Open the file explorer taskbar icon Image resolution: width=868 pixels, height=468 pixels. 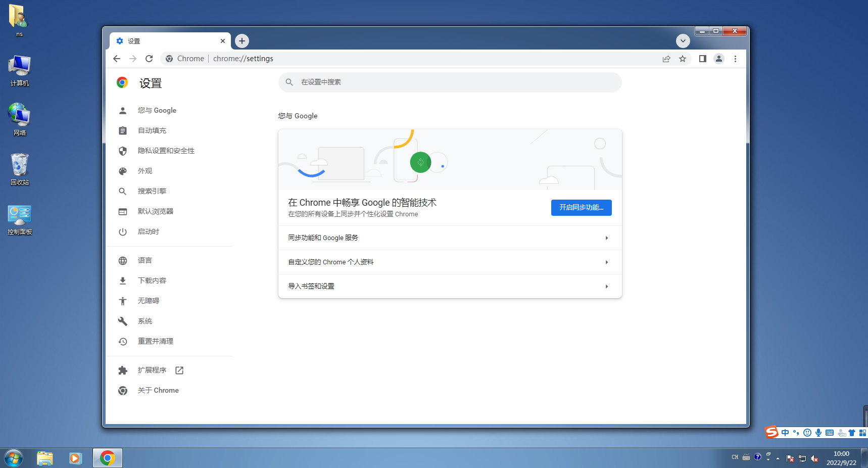click(45, 458)
